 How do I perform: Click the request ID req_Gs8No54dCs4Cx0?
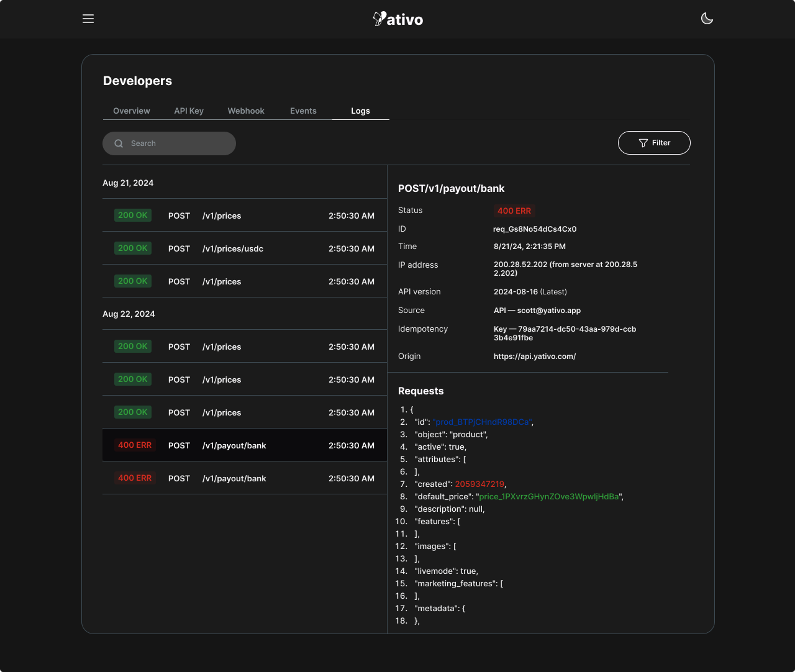[x=535, y=229]
